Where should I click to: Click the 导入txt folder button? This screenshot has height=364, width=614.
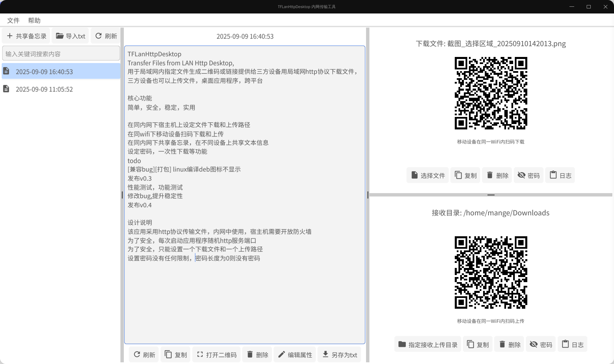[70, 36]
